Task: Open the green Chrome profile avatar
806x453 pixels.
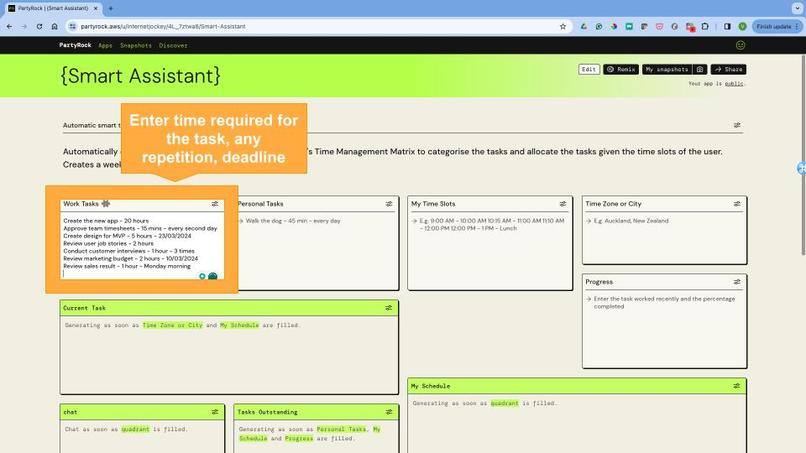Action: pos(742,26)
